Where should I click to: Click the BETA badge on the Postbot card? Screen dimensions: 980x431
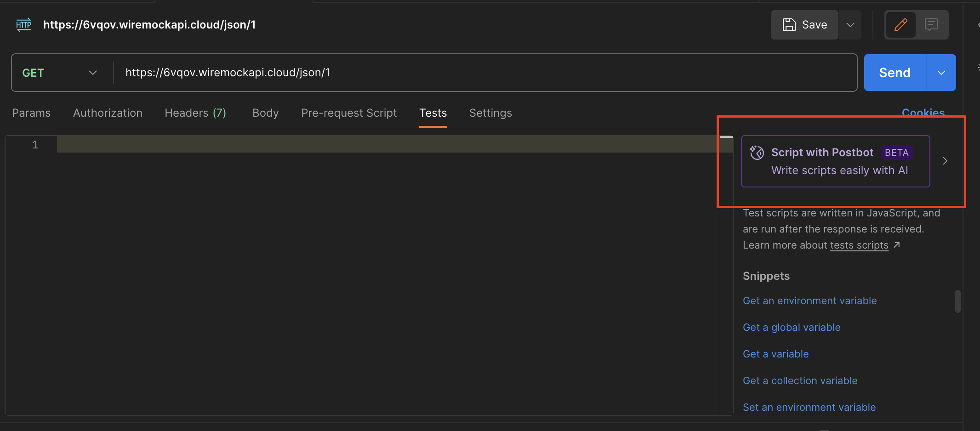pyautogui.click(x=896, y=153)
